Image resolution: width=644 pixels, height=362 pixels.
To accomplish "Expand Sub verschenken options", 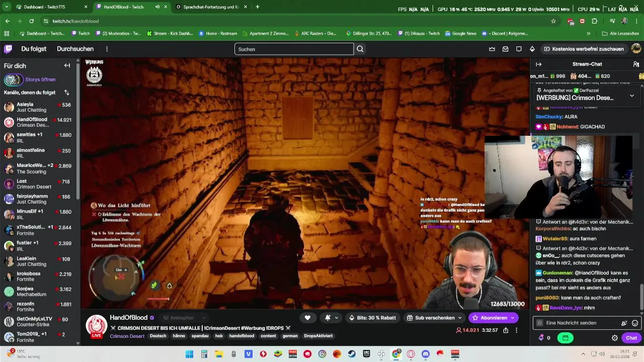I will [459, 318].
